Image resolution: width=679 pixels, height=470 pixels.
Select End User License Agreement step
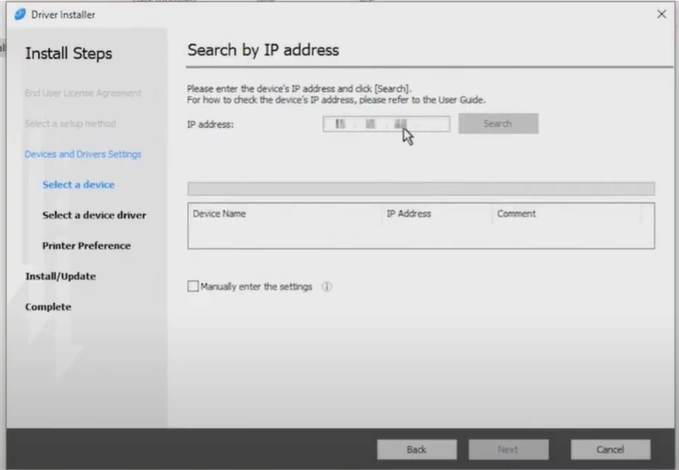pos(83,93)
